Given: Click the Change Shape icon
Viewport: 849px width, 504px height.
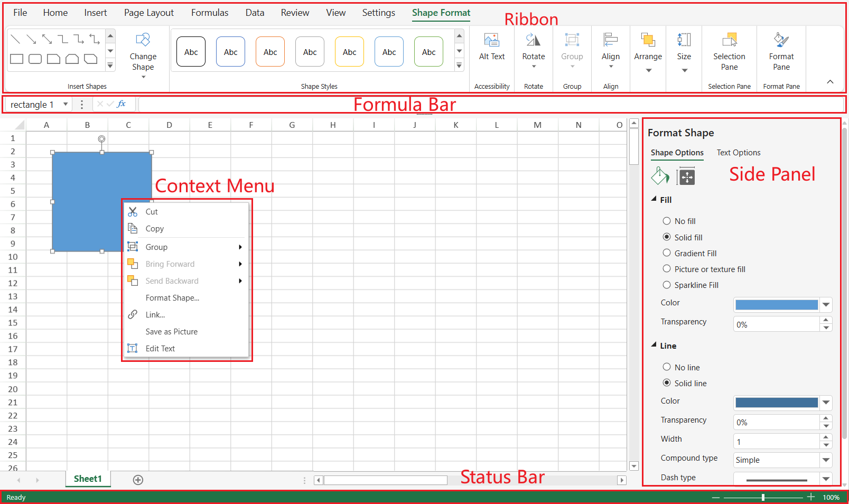Looking at the screenshot, I should tap(143, 40).
